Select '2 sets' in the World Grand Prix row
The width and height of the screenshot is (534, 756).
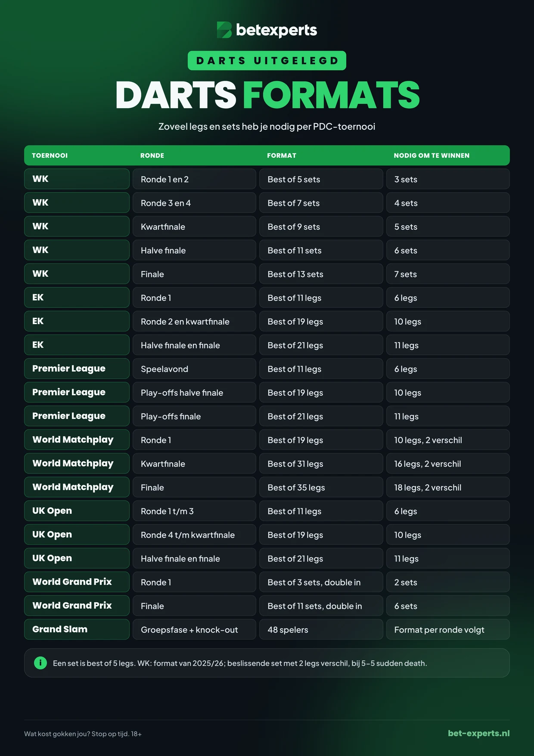point(448,582)
